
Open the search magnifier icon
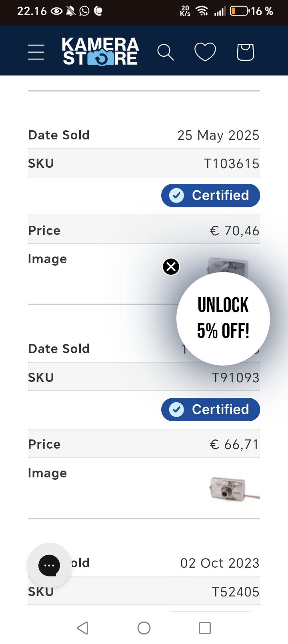coord(165,52)
